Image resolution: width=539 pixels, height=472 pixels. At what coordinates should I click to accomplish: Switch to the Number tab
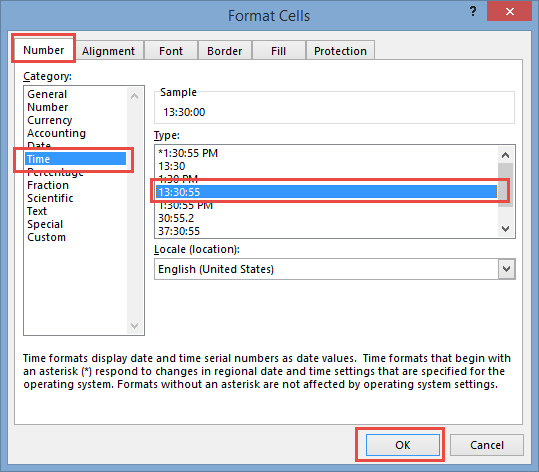(44, 50)
